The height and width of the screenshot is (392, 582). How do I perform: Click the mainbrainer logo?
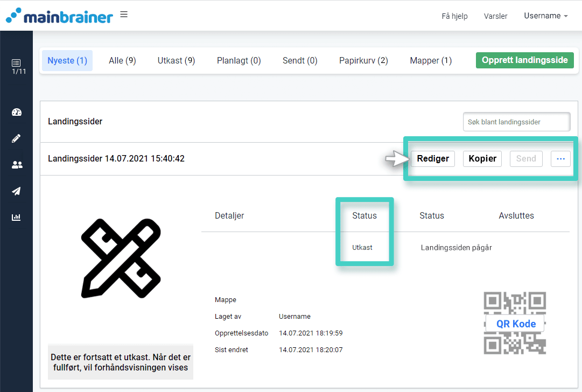tap(59, 16)
